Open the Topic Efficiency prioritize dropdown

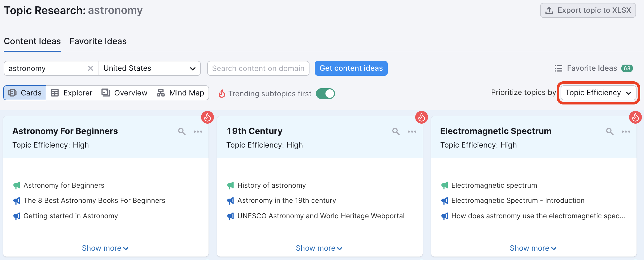click(598, 93)
